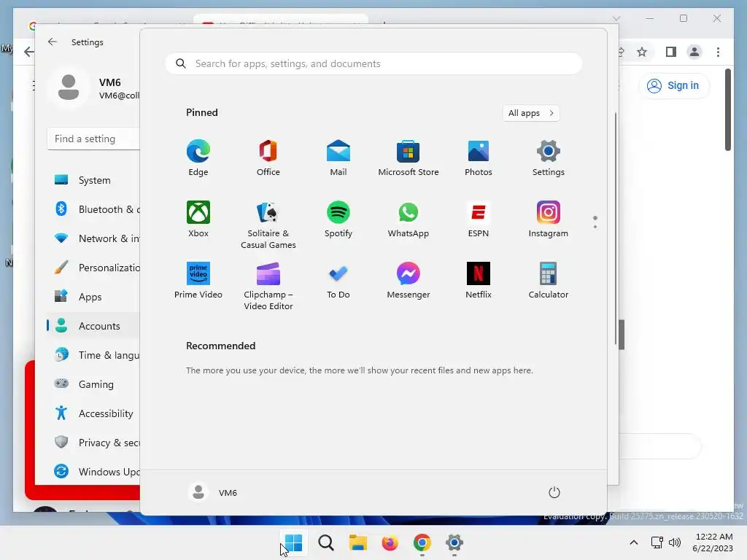This screenshot has height=560, width=747.
Task: Click the Chrome page vertical scrollbar
Action: pyautogui.click(x=728, y=109)
